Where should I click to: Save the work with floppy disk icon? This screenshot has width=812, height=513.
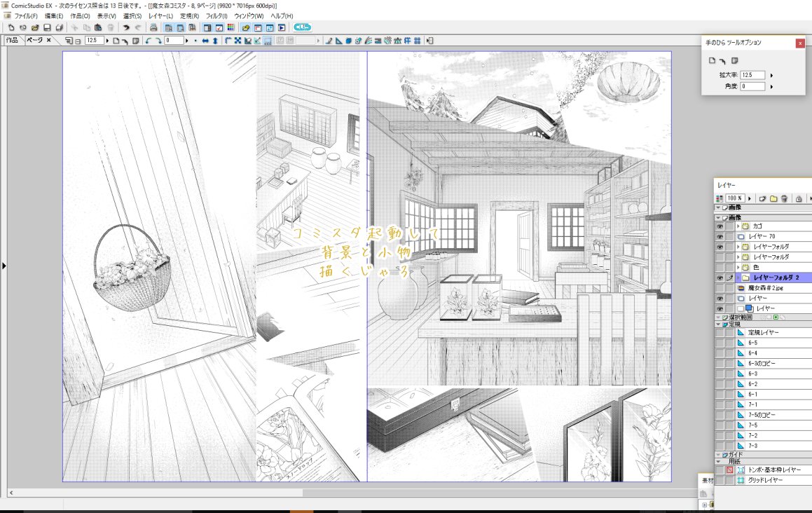[x=47, y=27]
